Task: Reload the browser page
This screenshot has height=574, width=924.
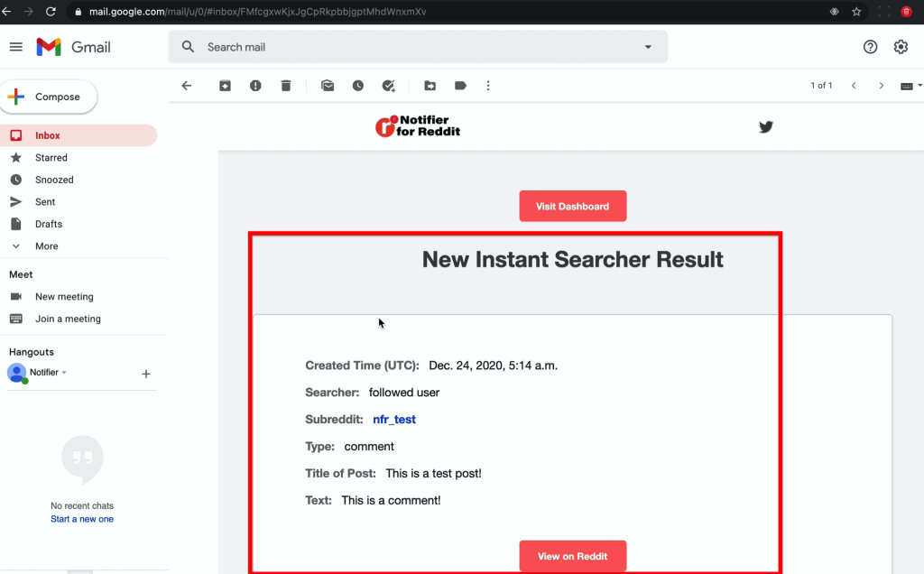Action: click(51, 11)
